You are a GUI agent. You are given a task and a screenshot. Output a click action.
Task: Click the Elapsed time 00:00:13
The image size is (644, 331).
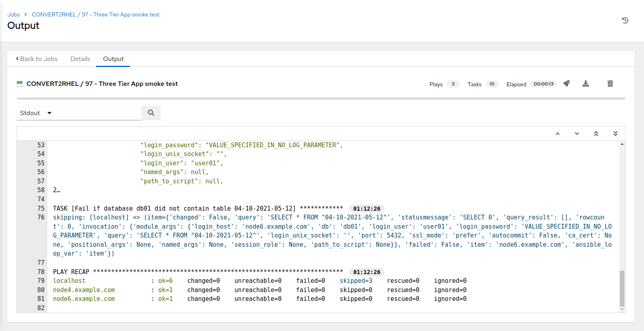coord(544,84)
